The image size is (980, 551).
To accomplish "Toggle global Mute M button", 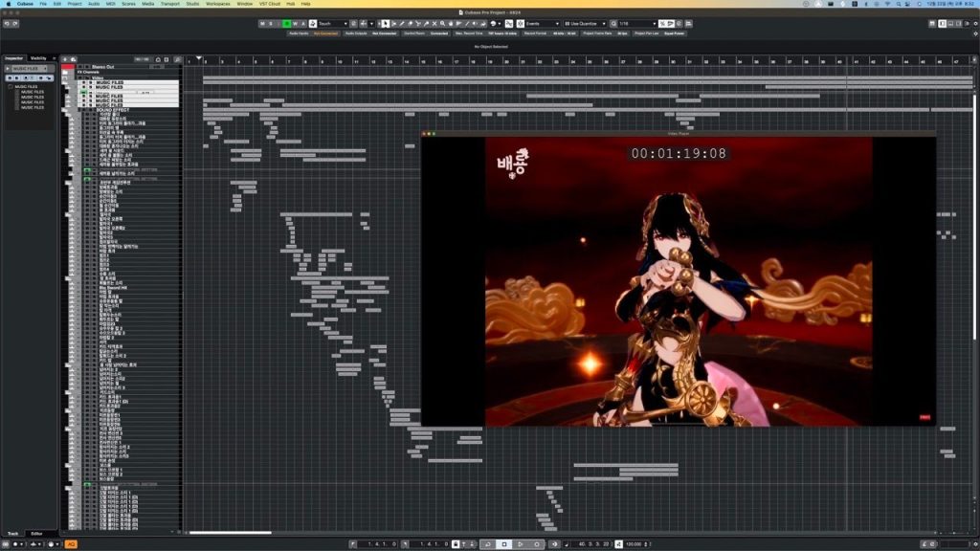I will click(x=262, y=24).
